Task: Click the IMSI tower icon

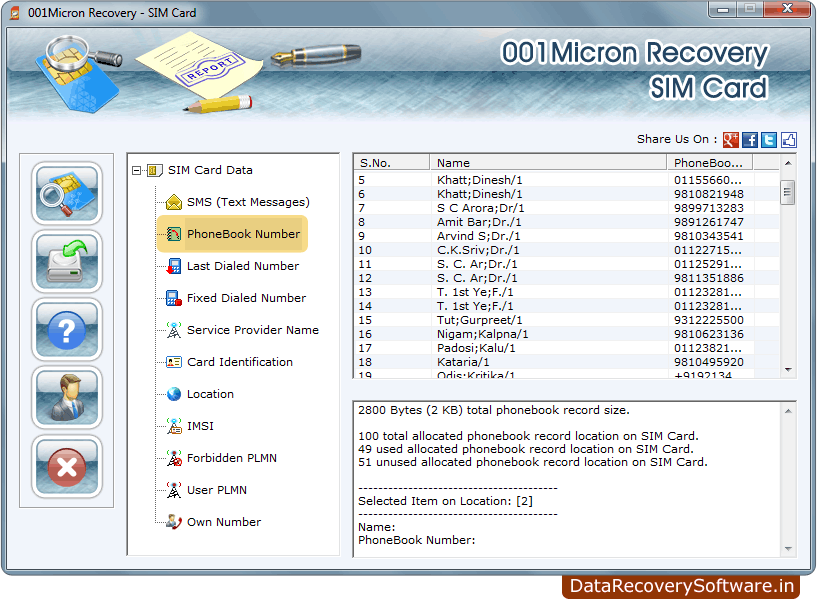Action: coord(174,426)
